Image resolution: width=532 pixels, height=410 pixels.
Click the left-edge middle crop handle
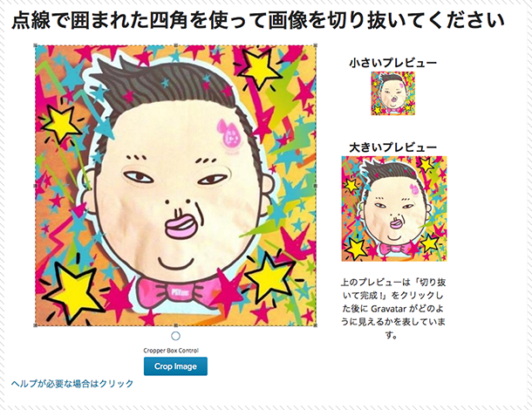[35, 186]
